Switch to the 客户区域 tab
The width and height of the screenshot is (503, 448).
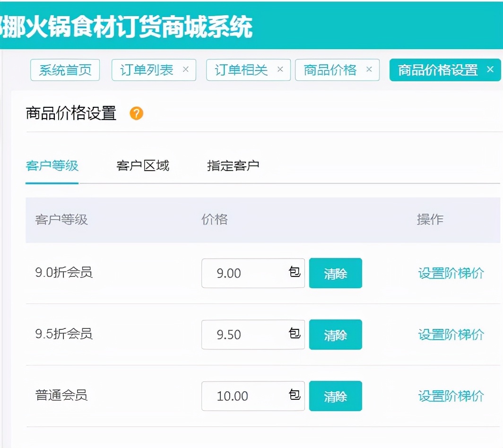coord(142,165)
